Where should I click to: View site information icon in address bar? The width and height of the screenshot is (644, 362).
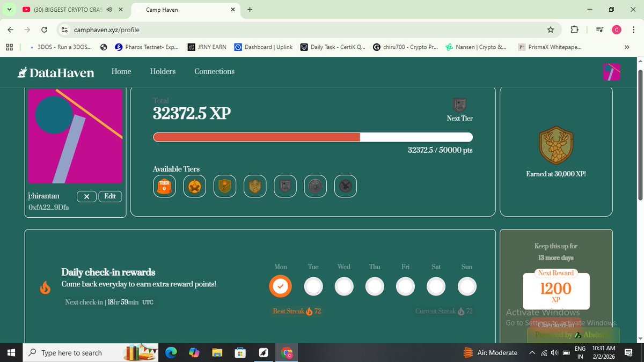coord(64,29)
